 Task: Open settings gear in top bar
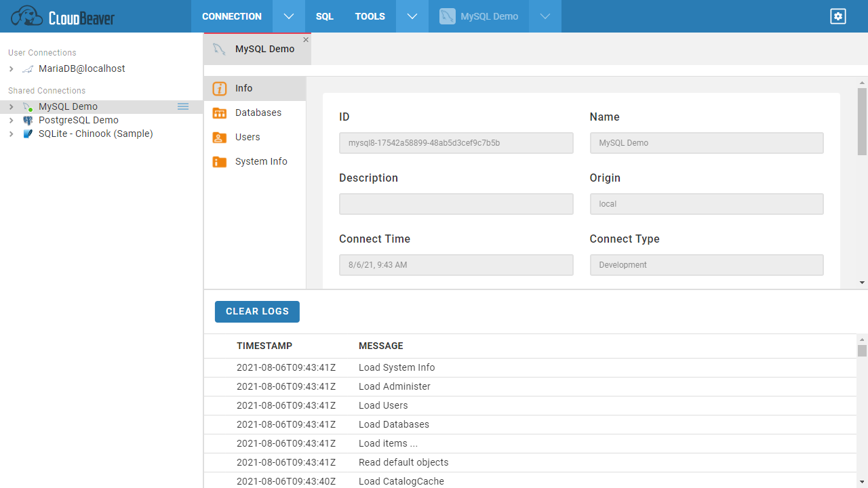[x=838, y=16]
